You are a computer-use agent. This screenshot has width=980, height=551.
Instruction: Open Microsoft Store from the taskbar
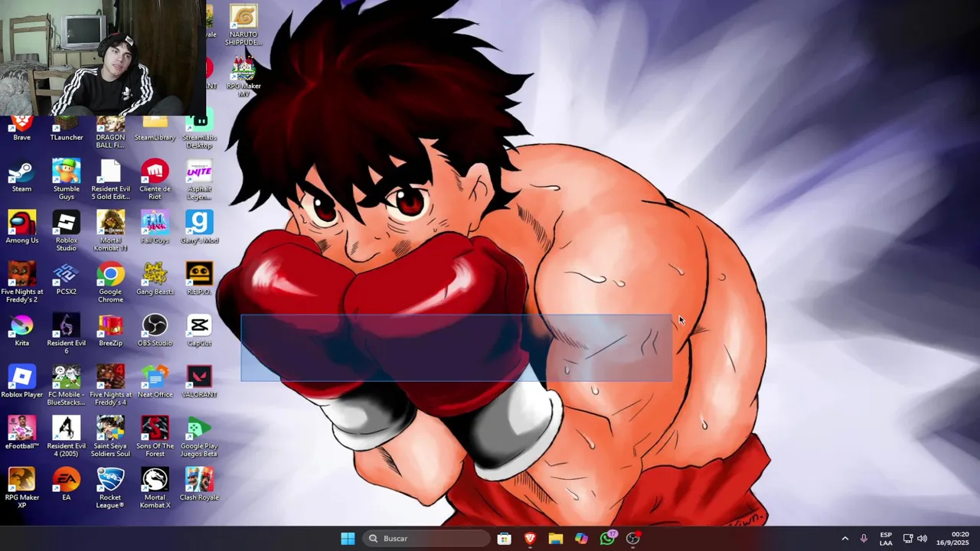(504, 538)
